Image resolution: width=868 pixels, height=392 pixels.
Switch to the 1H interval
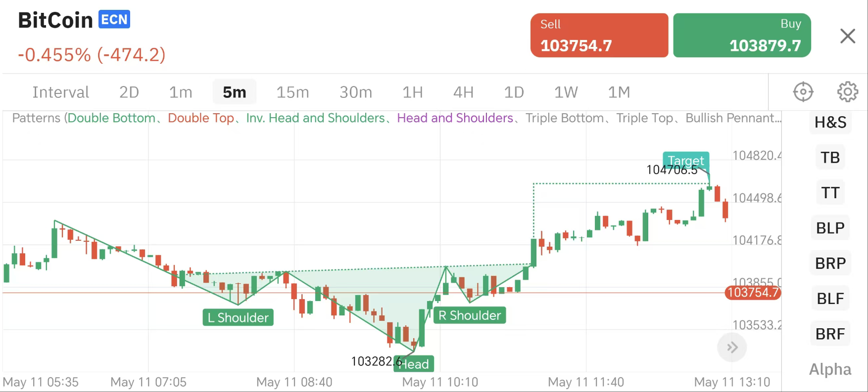pos(412,92)
